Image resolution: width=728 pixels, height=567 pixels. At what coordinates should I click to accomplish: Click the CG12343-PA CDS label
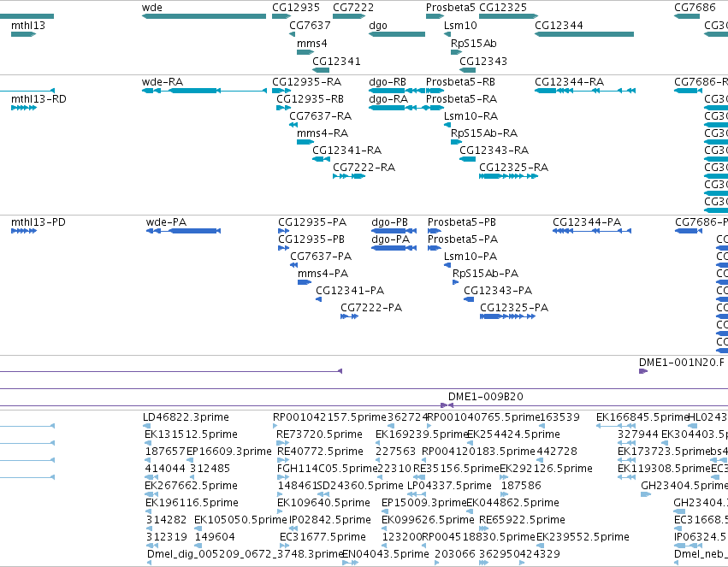pos(498,291)
